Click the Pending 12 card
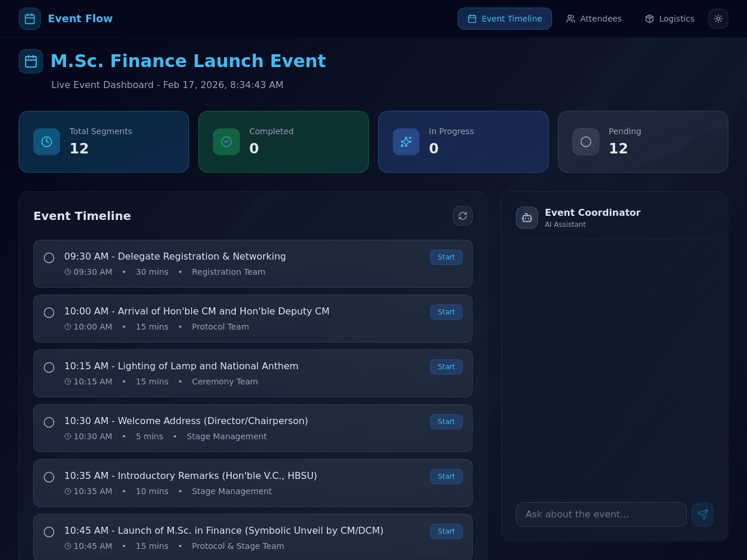The height and width of the screenshot is (560, 747). click(643, 142)
